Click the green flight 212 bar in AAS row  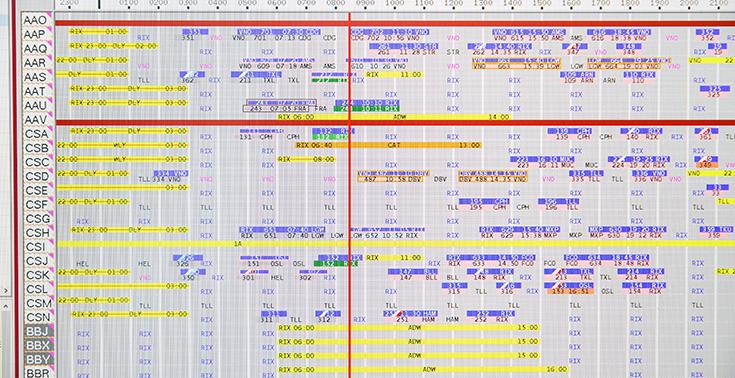(330, 80)
